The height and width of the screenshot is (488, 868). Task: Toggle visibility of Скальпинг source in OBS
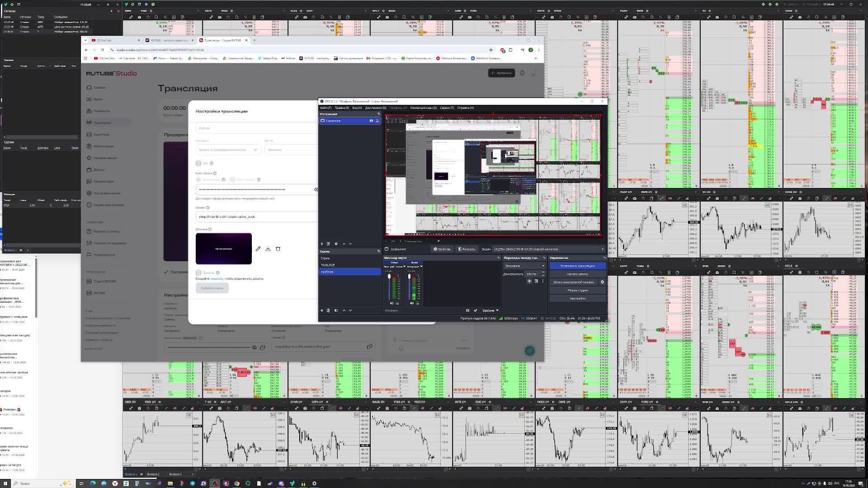371,121
